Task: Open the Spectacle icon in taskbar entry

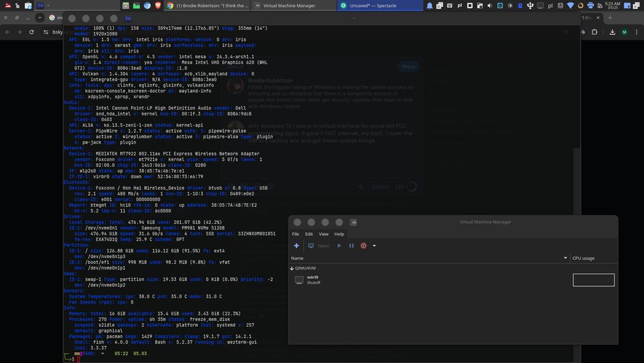Action: point(343,6)
